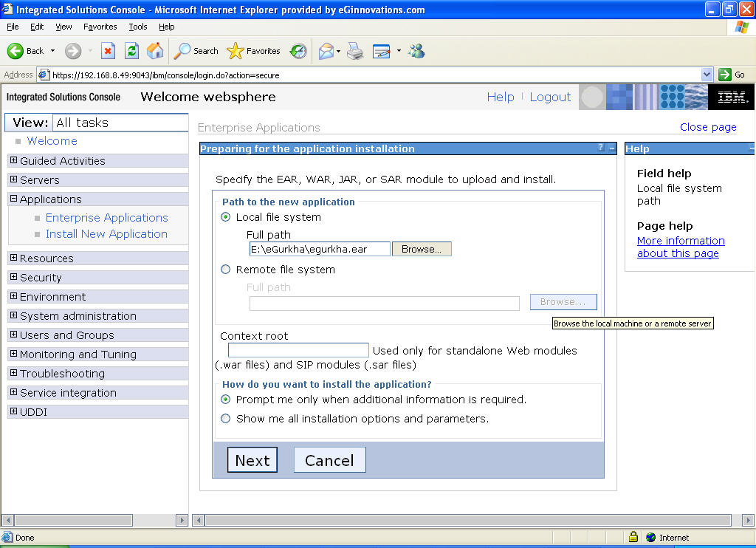Expand the UDDI section

pos(13,411)
